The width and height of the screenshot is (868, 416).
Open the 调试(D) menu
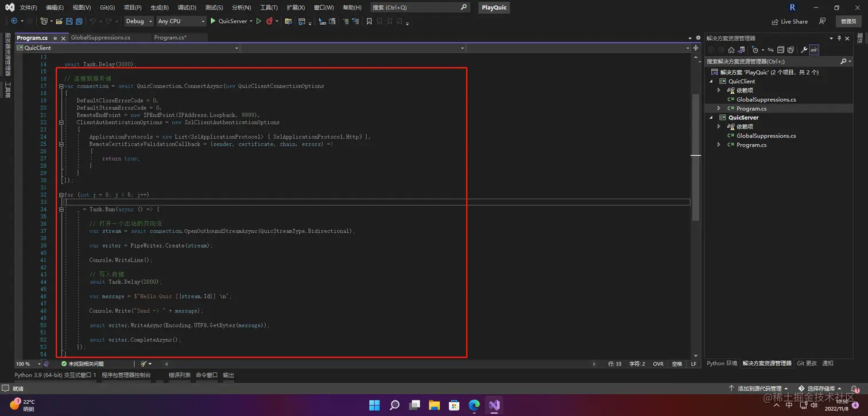coord(187,7)
